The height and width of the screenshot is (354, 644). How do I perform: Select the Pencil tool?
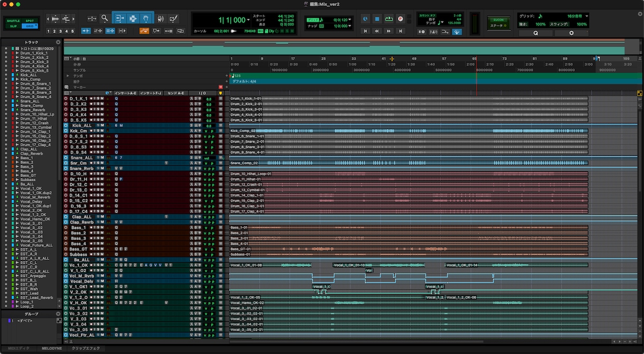(173, 18)
